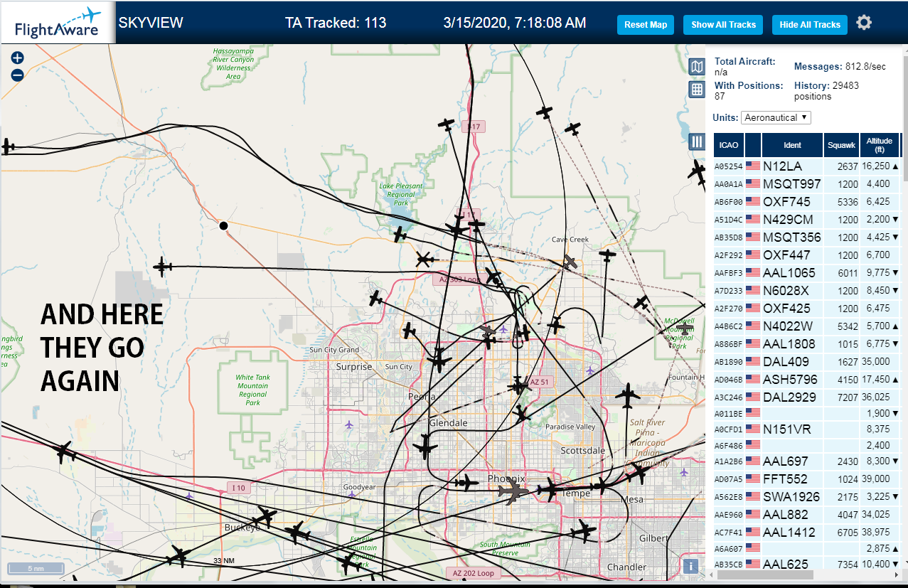
Task: Sort table by Ident column header
Action: (792, 145)
